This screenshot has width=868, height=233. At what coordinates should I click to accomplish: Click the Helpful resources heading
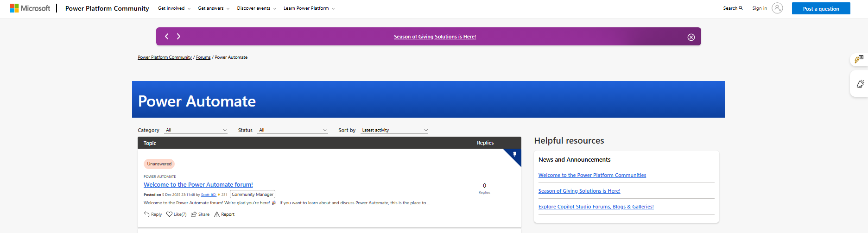(569, 140)
